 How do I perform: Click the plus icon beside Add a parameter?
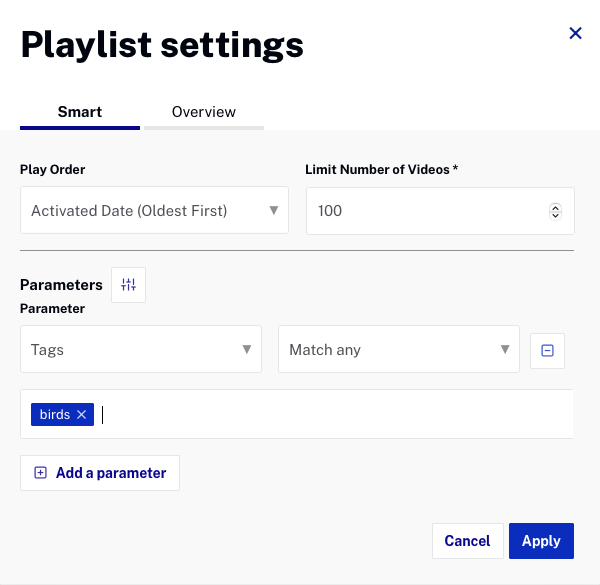click(41, 473)
